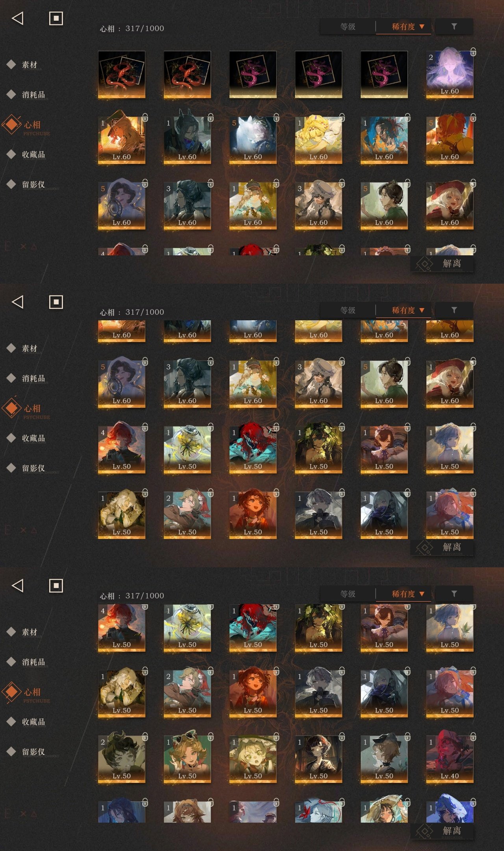Select the 消耗品 sidebar diamond icon
This screenshot has width=504, height=851.
(11, 94)
